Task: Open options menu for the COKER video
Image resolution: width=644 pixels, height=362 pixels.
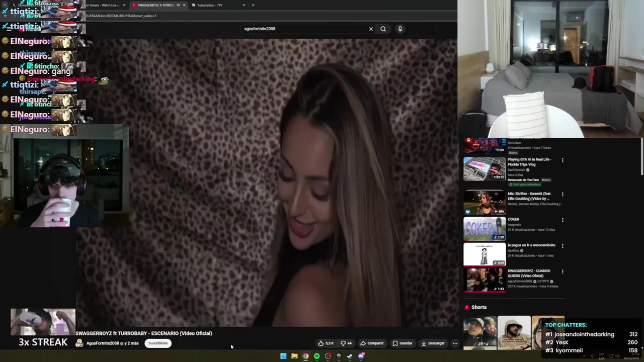Action: click(562, 220)
